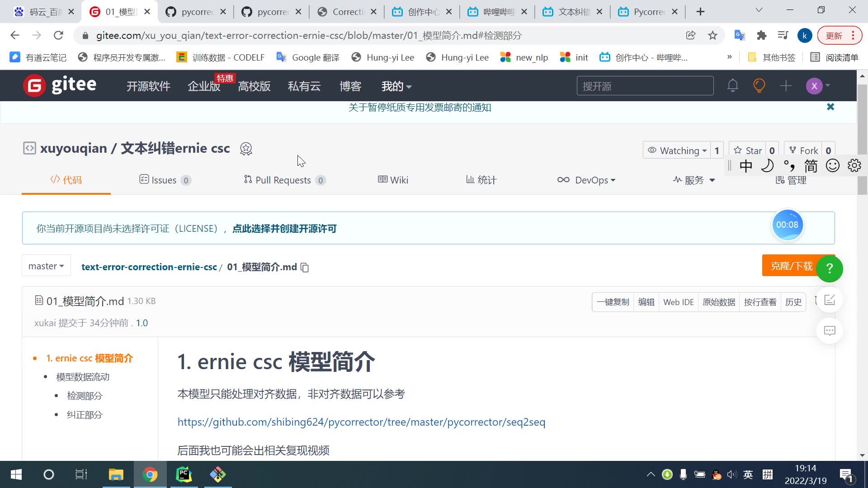Open the Chrome extensions puzzle icon
This screenshot has height=488, width=868.
point(762,35)
